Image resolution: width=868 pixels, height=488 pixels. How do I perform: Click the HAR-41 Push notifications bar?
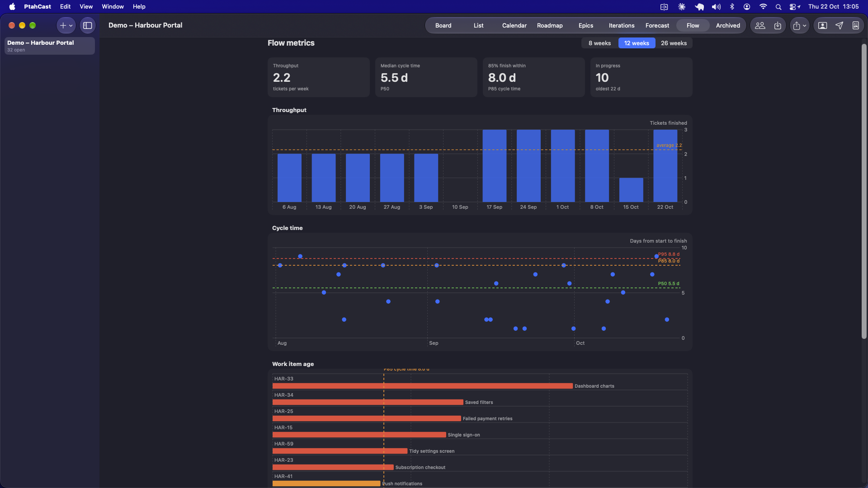pyautogui.click(x=326, y=483)
